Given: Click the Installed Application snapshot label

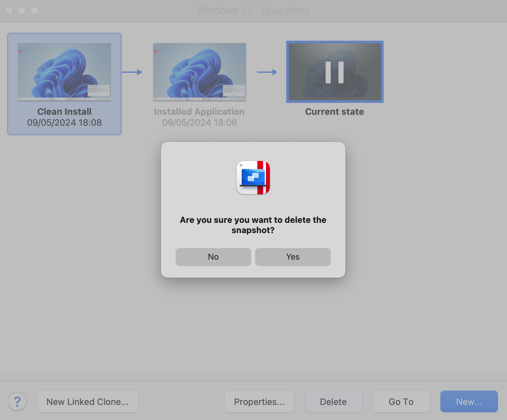Looking at the screenshot, I should click(x=199, y=112).
